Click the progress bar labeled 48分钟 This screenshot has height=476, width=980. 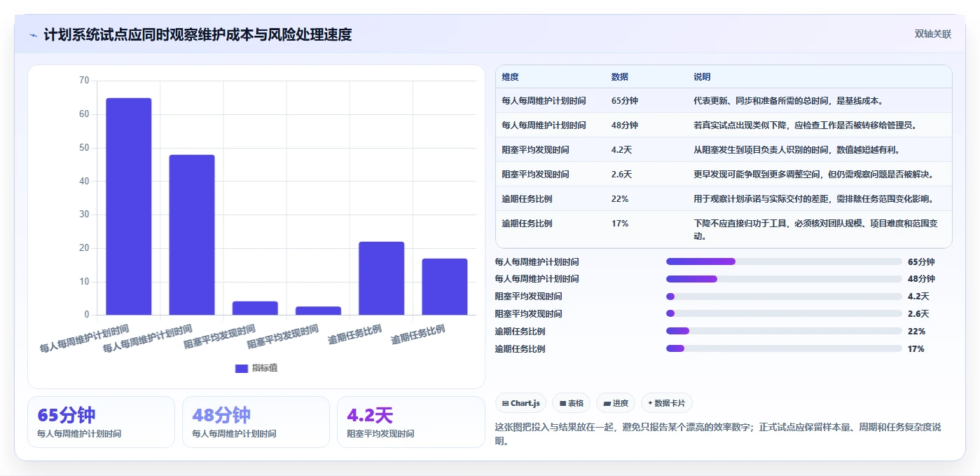[784, 279]
